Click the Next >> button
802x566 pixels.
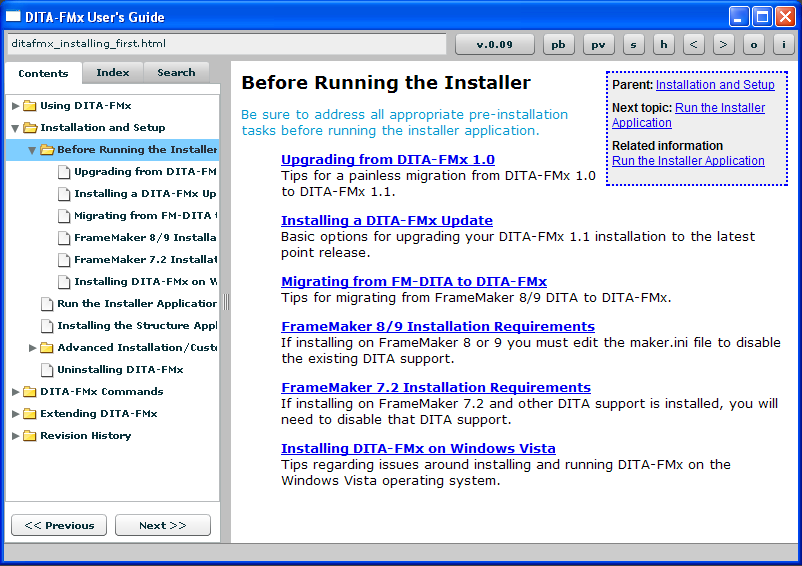tap(163, 525)
